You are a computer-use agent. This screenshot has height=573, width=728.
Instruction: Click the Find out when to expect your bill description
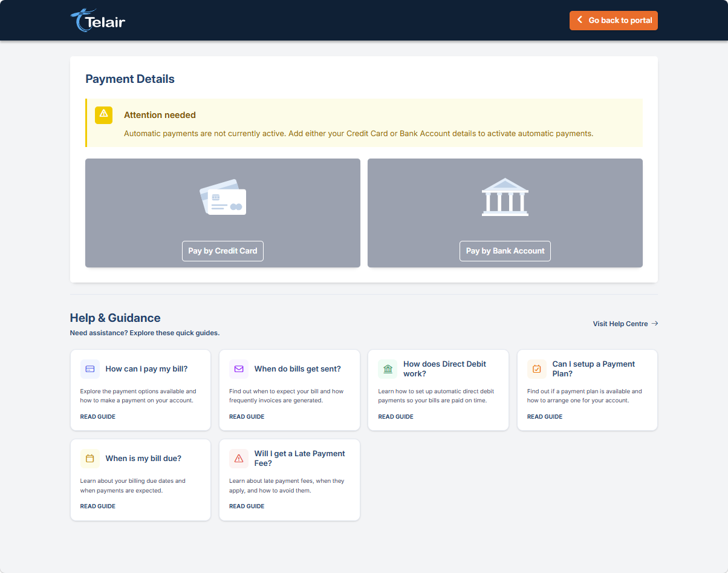[287, 396]
